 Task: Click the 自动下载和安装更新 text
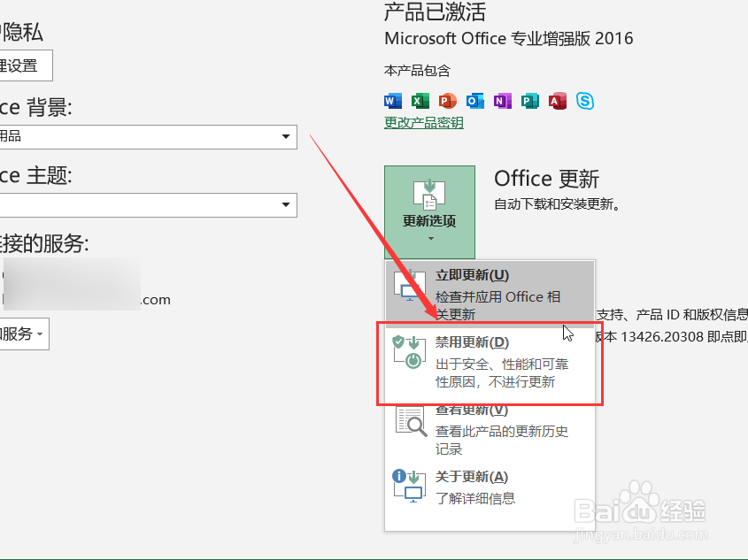pyautogui.click(x=557, y=204)
